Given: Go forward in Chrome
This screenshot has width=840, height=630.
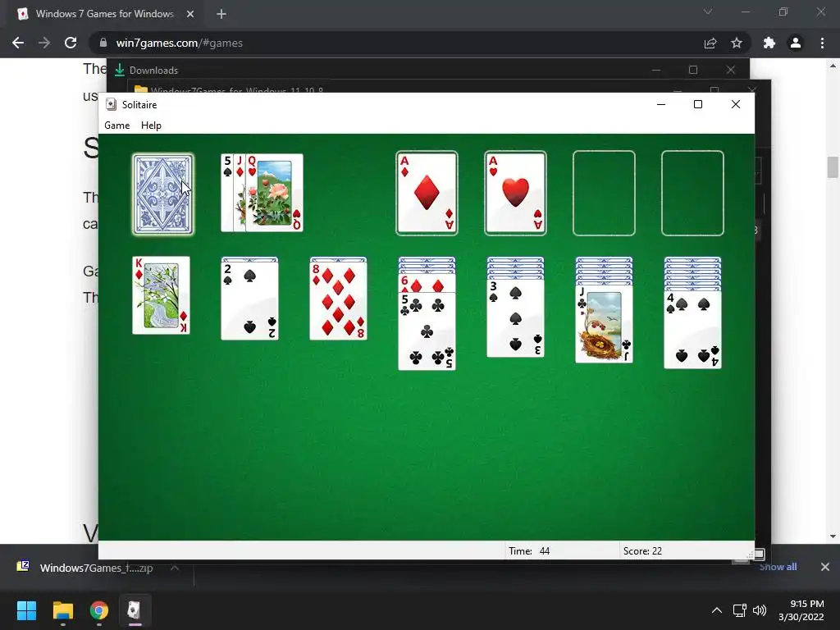Looking at the screenshot, I should [44, 43].
